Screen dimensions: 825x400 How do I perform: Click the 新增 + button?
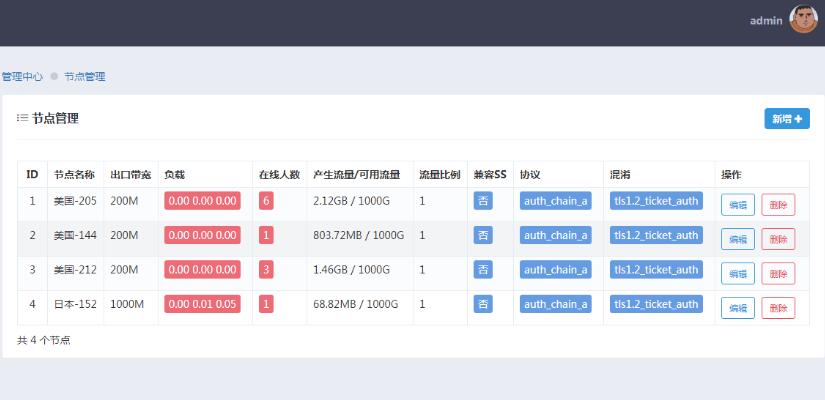[787, 119]
